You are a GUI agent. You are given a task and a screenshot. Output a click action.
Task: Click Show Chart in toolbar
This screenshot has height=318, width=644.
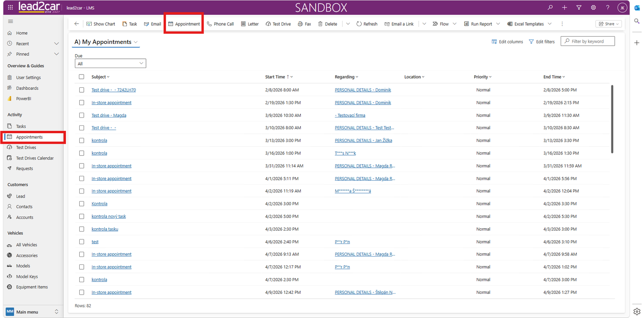[101, 24]
